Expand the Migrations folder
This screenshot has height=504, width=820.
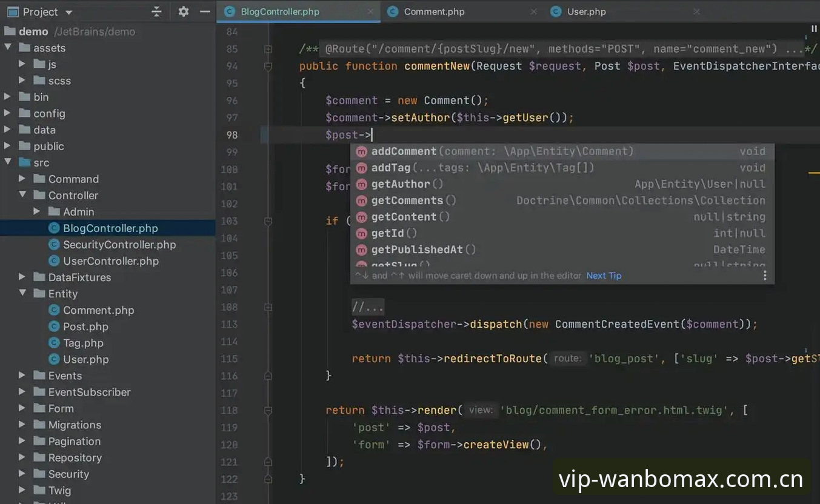pos(22,424)
